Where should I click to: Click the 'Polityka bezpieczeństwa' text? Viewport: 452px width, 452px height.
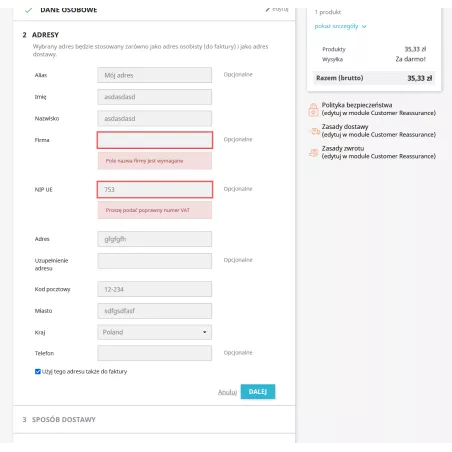[357, 105]
